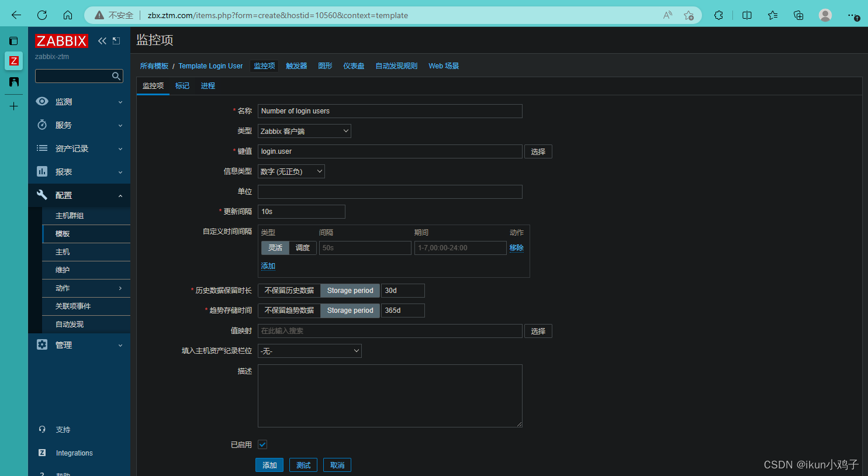868x476 pixels.
Task: Add a new tab with the plus icon
Action: tap(14, 106)
